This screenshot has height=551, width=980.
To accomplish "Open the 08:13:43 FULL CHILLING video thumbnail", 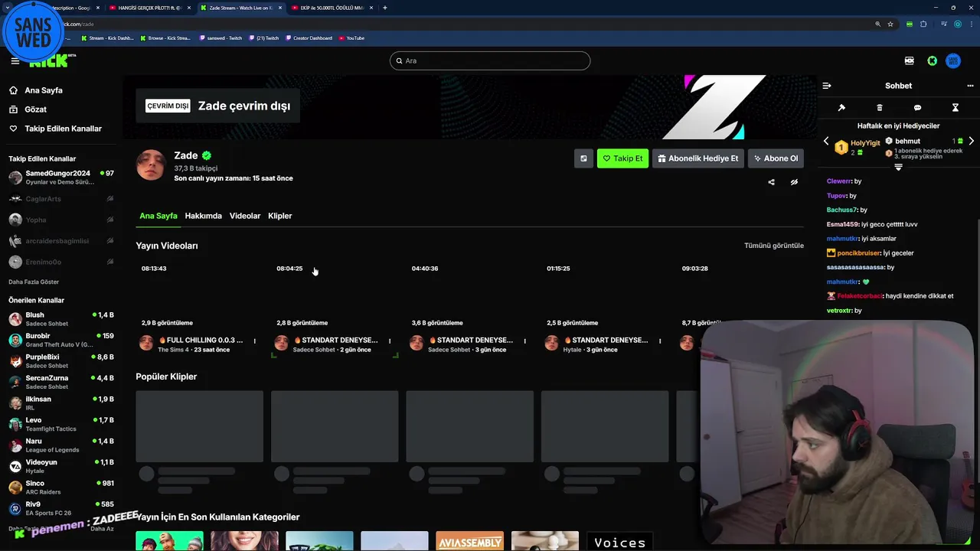I will (199, 295).
